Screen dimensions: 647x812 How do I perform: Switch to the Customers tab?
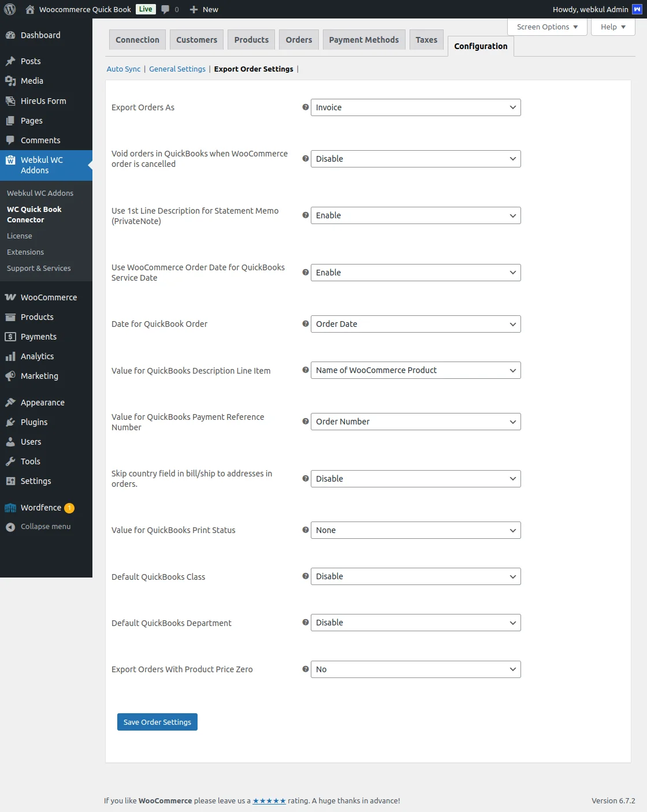196,39
